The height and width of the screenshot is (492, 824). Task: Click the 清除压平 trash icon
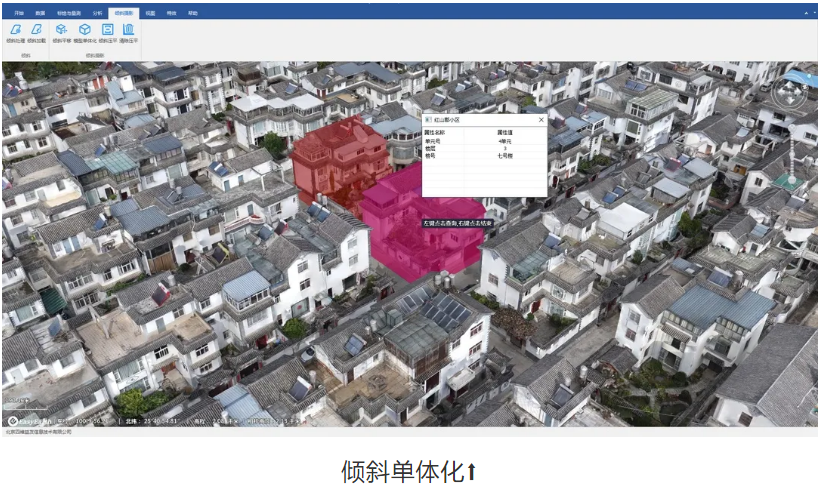(x=129, y=30)
